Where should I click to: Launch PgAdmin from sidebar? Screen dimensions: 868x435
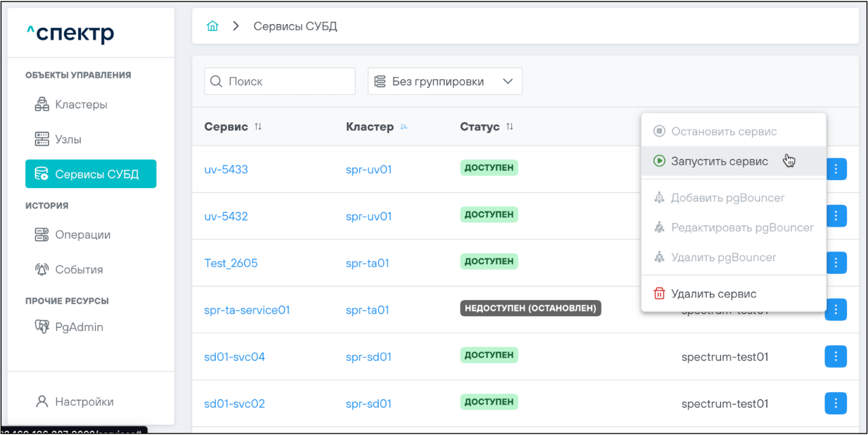(78, 328)
